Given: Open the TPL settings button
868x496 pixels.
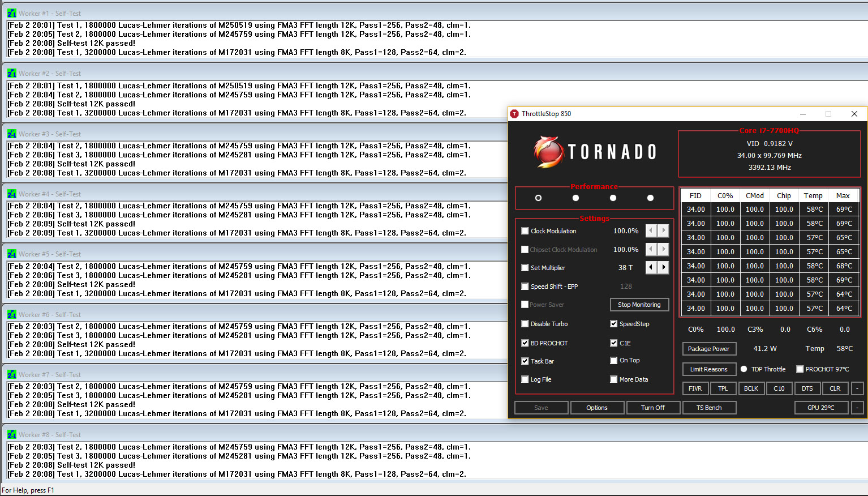Looking at the screenshot, I should tap(723, 388).
